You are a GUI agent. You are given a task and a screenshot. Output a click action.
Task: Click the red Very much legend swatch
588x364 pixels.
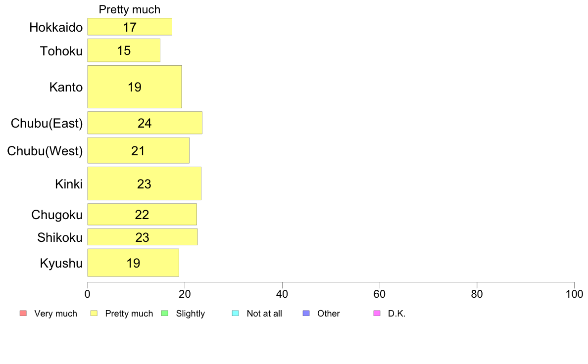[23, 313]
